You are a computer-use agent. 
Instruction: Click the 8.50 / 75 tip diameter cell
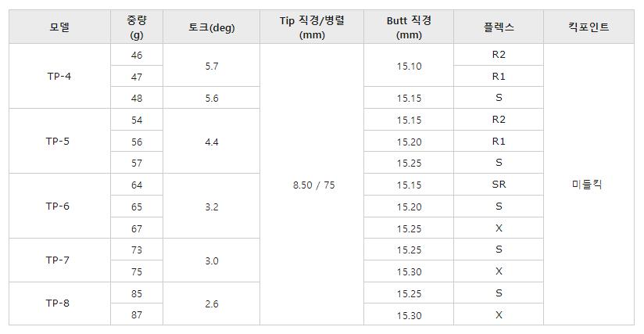311,185
